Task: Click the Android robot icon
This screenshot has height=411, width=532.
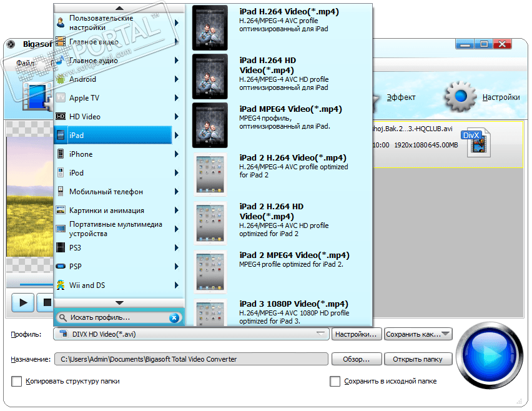Action: tap(61, 79)
